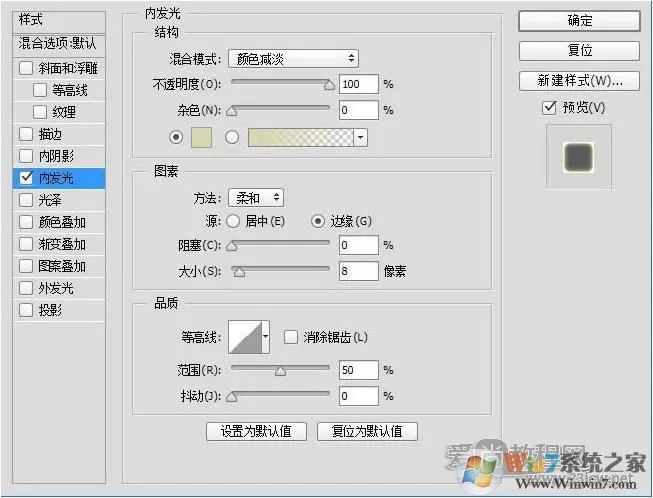The image size is (653, 498).
Task: Click the 等高线 contour thumbnail
Action: [x=245, y=337]
